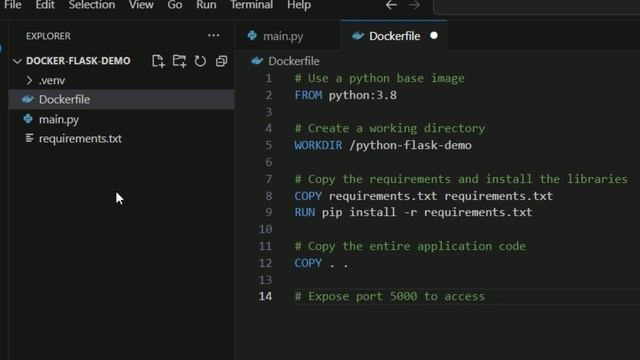Screen dimensions: 640x360
Task: Click comment '# Use a python base image'
Action: [x=380, y=78]
